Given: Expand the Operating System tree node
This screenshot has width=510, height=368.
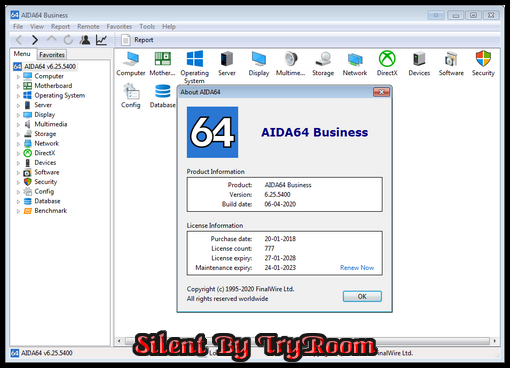Looking at the screenshot, I should click(x=18, y=96).
